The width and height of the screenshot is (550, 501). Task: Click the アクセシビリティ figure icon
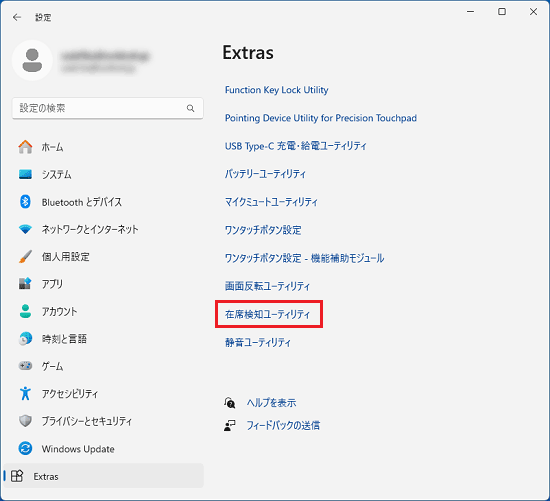pos(25,393)
